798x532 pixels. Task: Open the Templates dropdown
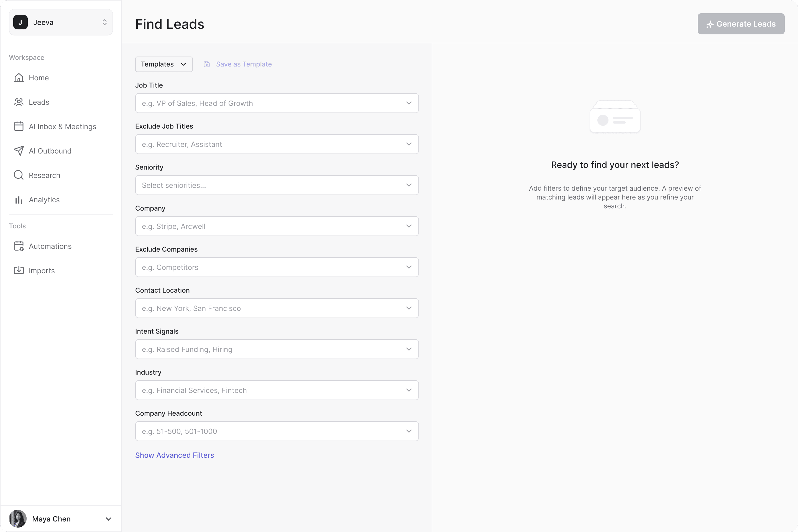tap(164, 64)
